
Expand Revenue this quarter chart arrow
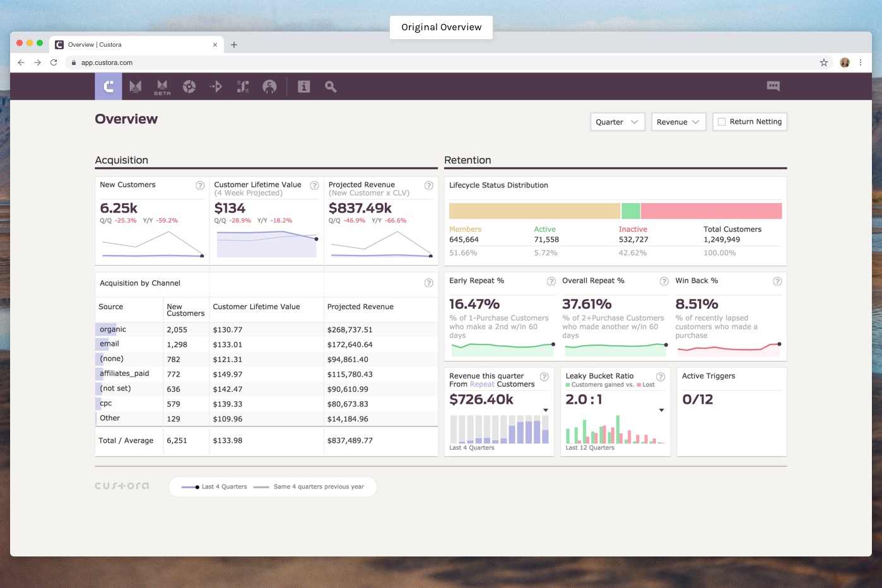(x=546, y=410)
